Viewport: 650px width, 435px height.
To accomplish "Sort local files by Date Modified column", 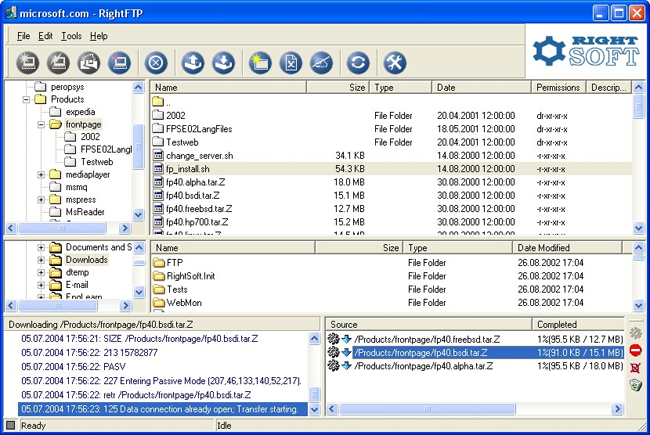I will point(568,248).
